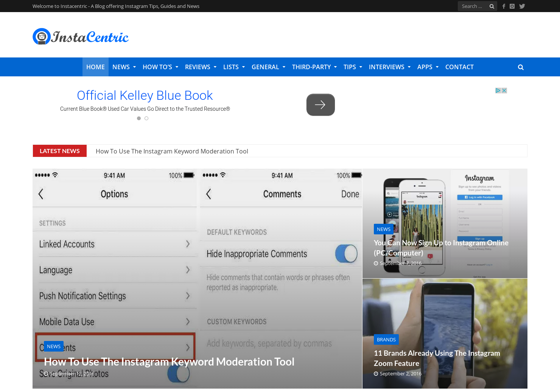Close the ad with the X icon
The width and height of the screenshot is (560, 392).
click(504, 90)
